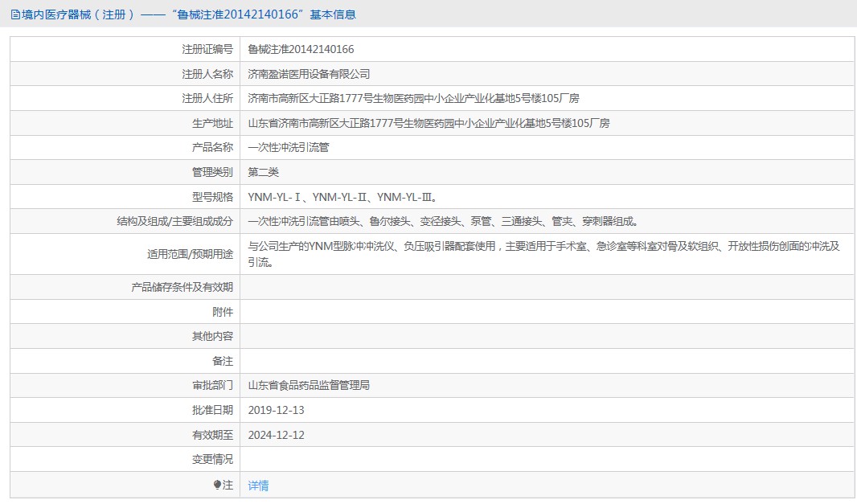The width and height of the screenshot is (857, 504).
Task: Select product name 一次性冲洗引流管
Action: pyautogui.click(x=288, y=148)
